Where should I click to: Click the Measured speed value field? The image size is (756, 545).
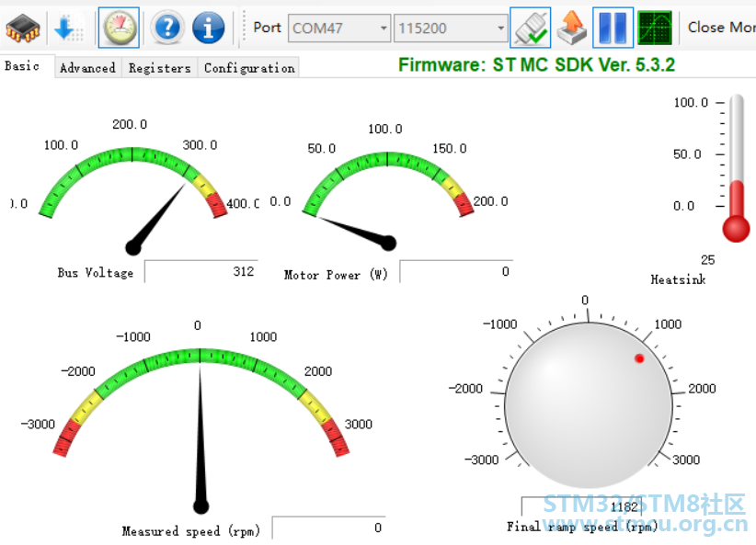[x=327, y=528]
